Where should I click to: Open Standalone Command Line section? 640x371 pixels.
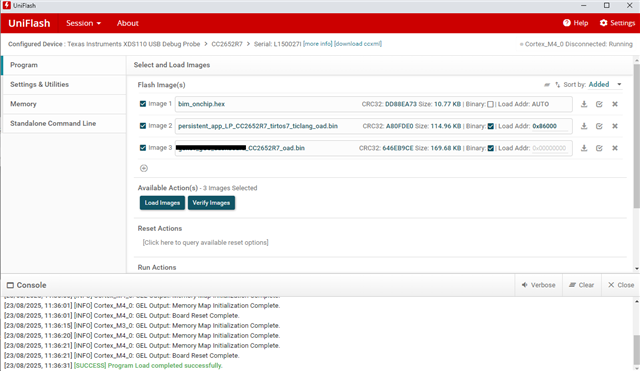click(64, 123)
